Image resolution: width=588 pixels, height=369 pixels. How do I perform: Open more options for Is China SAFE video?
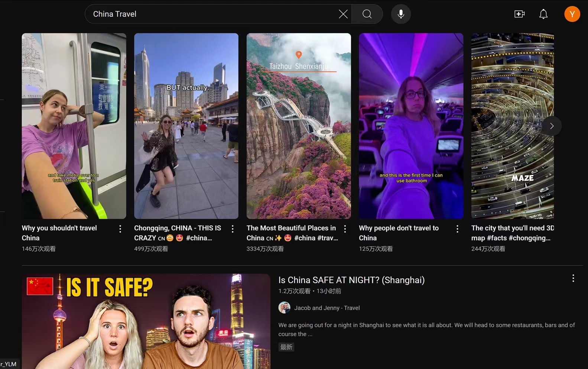[573, 278]
